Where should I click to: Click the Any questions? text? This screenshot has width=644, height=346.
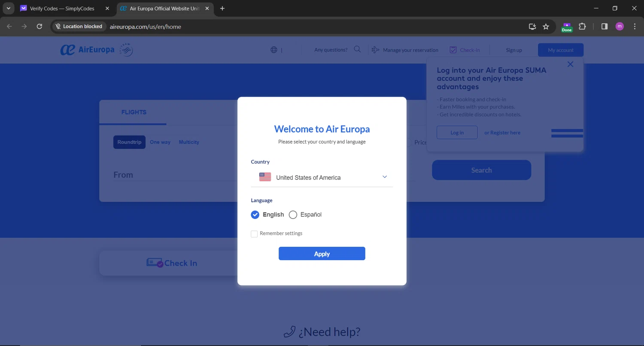tap(331, 50)
